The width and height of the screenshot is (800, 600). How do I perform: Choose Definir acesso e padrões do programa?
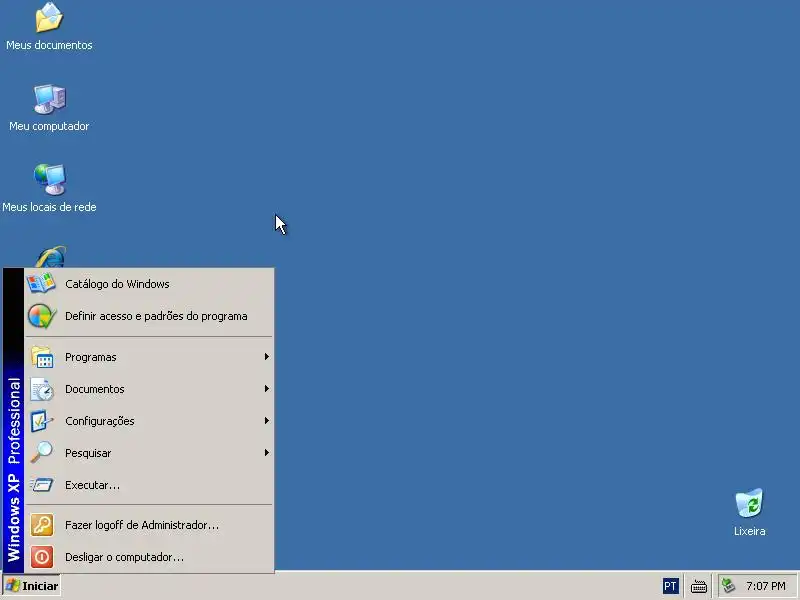(148, 316)
